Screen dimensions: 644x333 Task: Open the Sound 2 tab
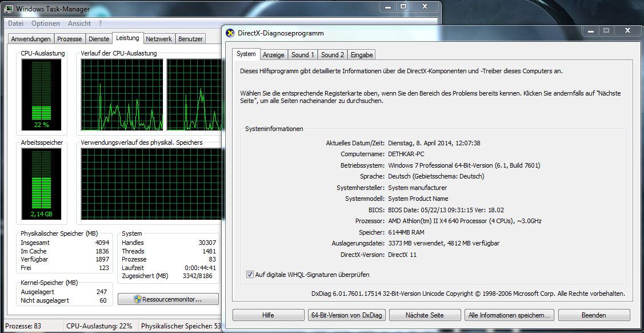click(332, 55)
